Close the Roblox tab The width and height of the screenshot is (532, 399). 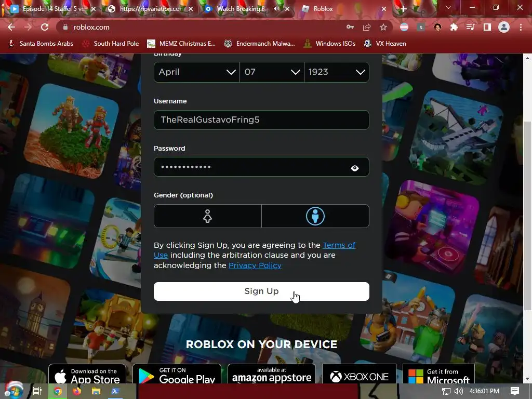pos(384,9)
